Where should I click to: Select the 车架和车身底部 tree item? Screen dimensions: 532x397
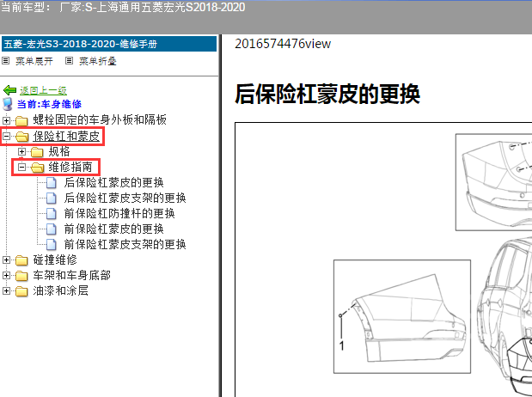[72, 275]
